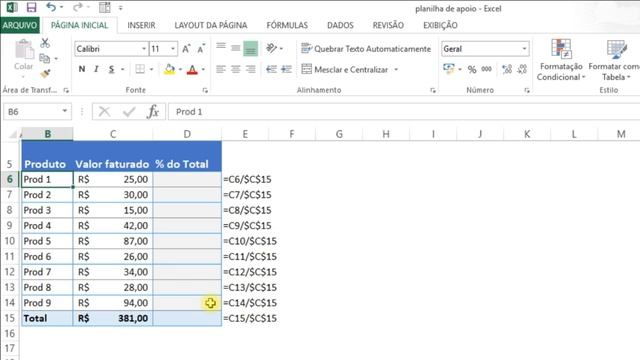This screenshot has height=360, width=640.
Task: Apply thousands separator 000 format
Action: point(487,69)
